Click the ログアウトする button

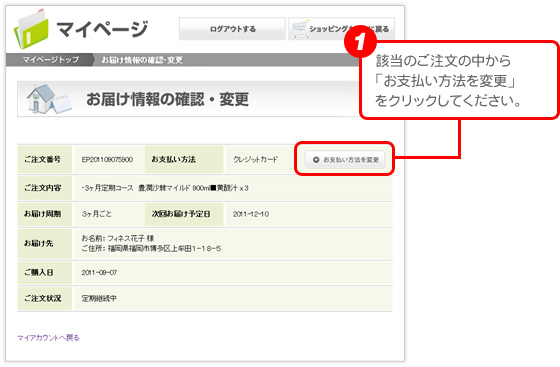(232, 29)
